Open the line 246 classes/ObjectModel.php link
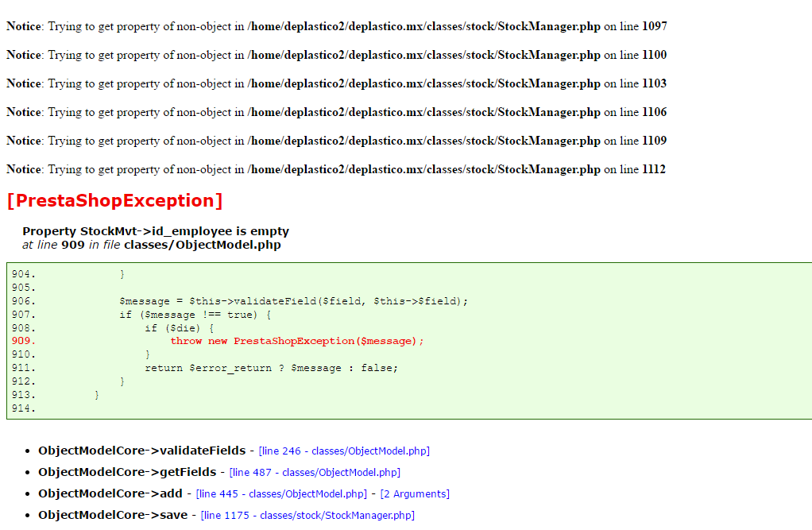This screenshot has width=812, height=530. click(x=344, y=451)
